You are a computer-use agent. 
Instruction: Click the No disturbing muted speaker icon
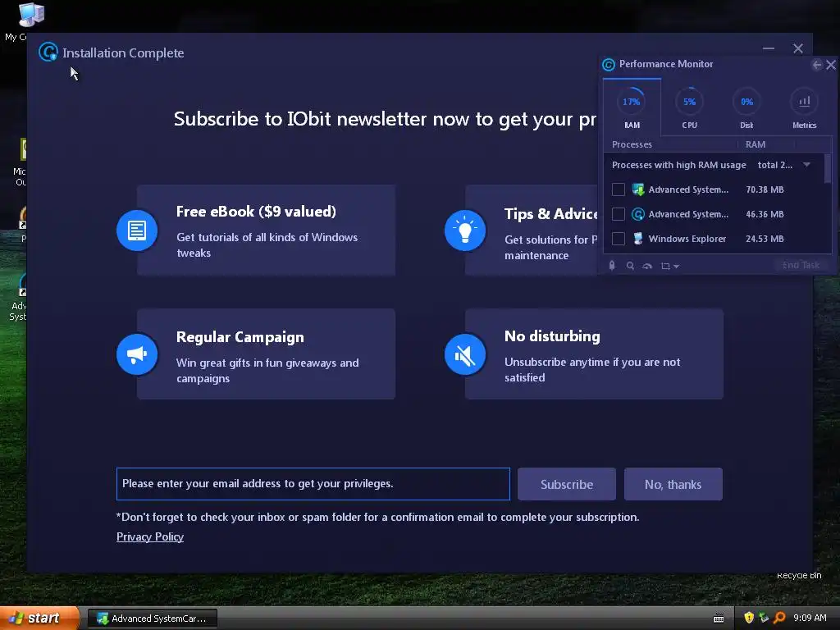pos(464,354)
